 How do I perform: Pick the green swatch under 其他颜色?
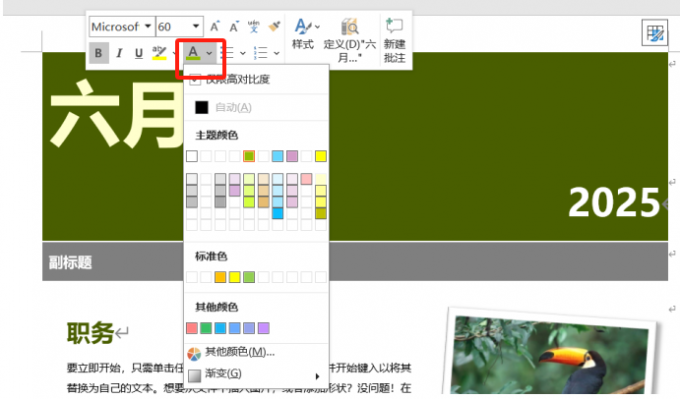[x=206, y=328]
